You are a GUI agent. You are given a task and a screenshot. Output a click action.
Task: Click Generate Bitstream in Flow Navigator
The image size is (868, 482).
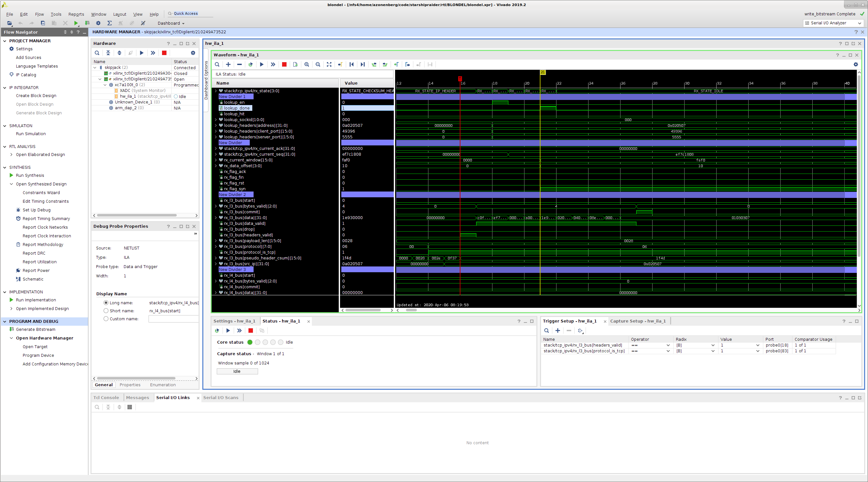(36, 330)
